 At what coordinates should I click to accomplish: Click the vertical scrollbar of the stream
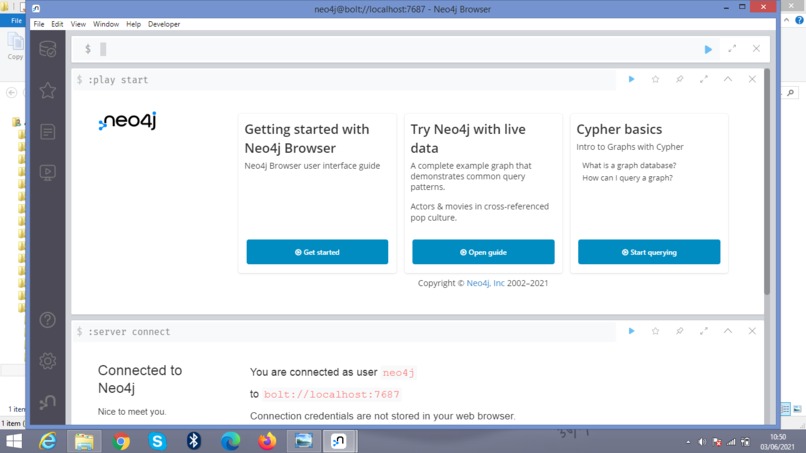point(767,182)
